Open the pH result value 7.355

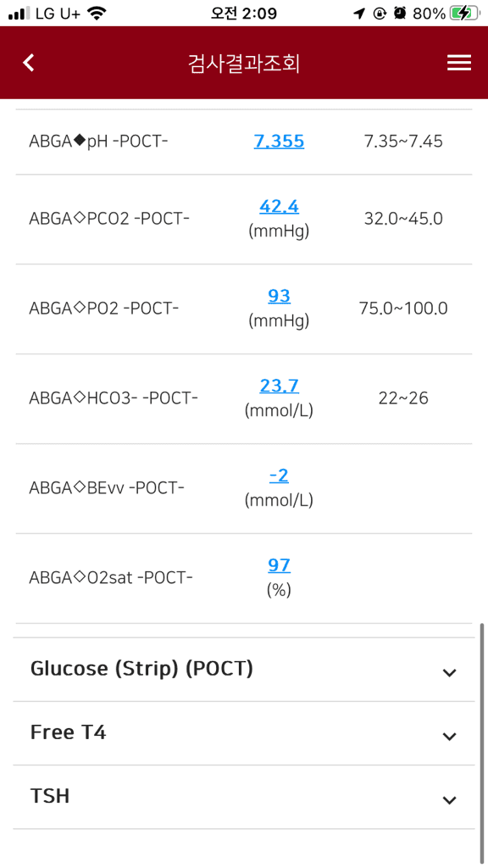279,142
